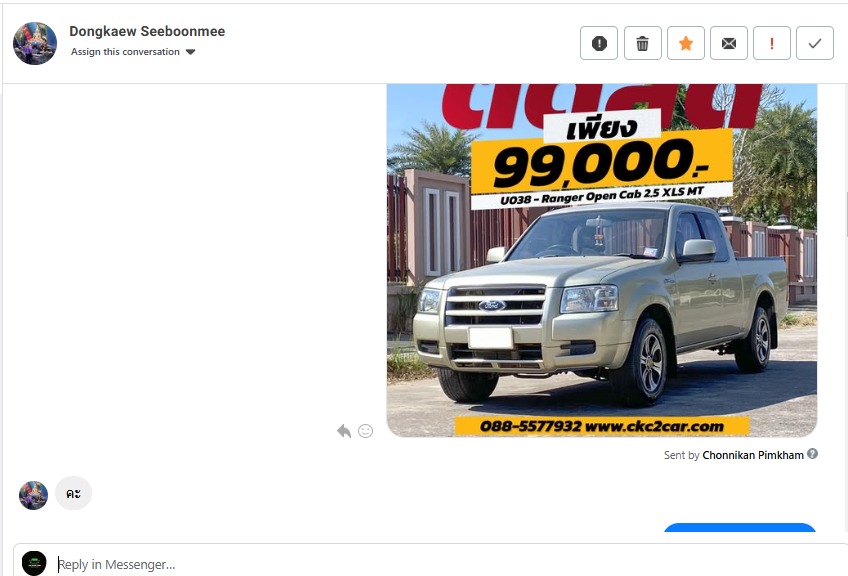Click help icon beside Chonnikan Pimkham
This screenshot has height=576, width=848.
812,454
